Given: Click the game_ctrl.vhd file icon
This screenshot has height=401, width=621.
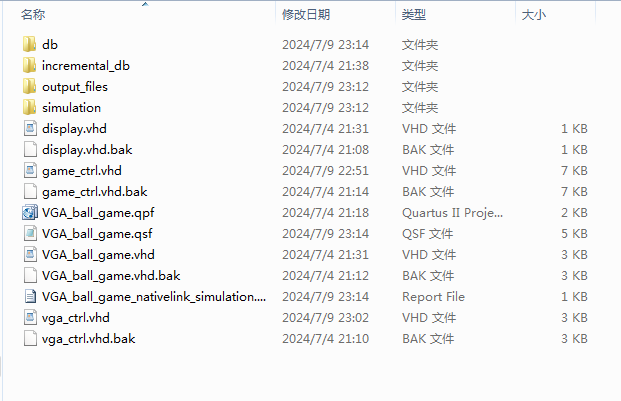Looking at the screenshot, I should pos(30,170).
